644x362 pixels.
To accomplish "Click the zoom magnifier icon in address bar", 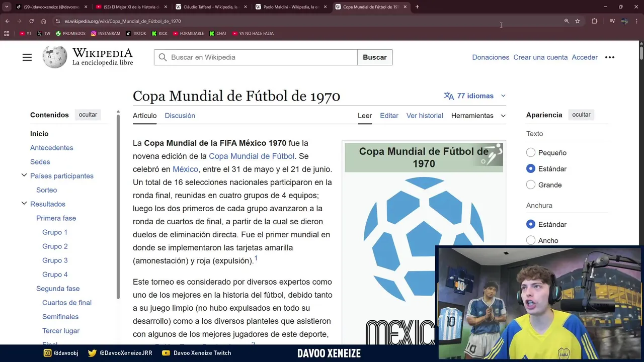I will point(567,21).
